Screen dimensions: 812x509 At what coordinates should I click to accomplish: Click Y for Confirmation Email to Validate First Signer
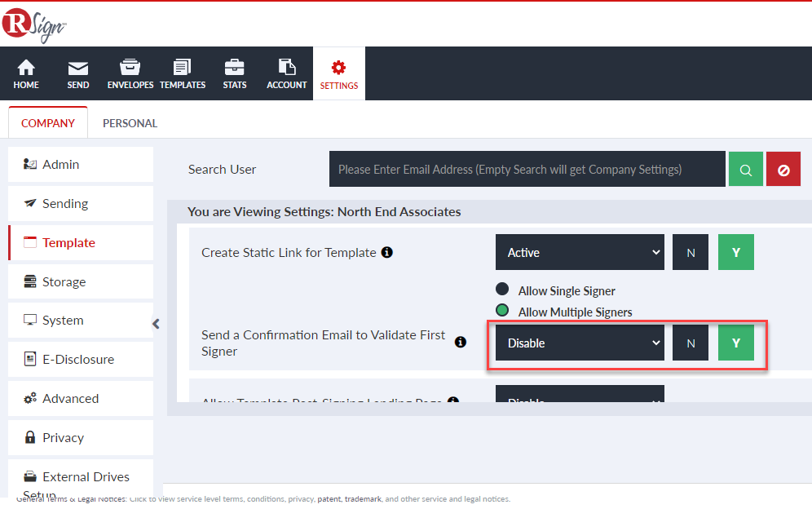[736, 343]
